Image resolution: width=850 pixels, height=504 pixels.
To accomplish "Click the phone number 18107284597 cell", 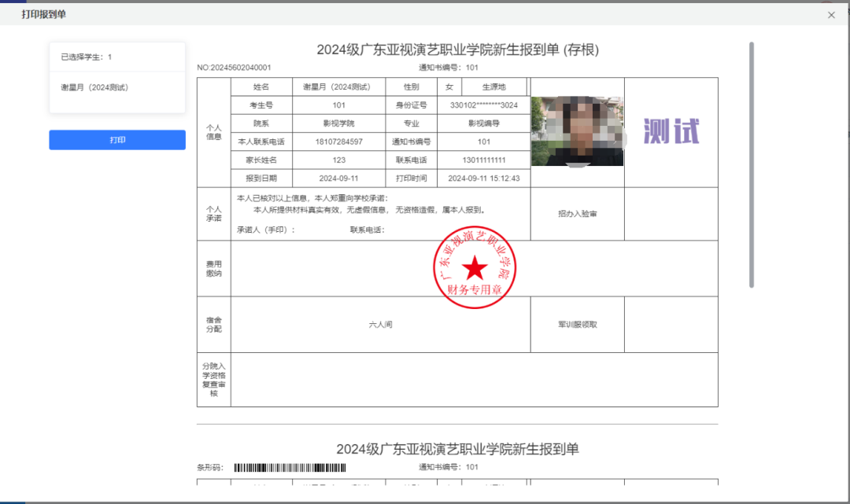I will pyautogui.click(x=339, y=142).
